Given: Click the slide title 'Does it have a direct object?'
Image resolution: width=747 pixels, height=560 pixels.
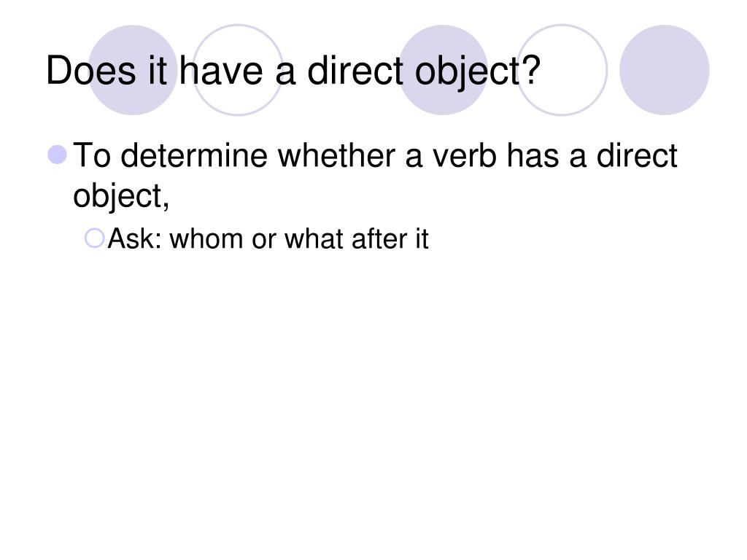Looking at the screenshot, I should pos(293,71).
